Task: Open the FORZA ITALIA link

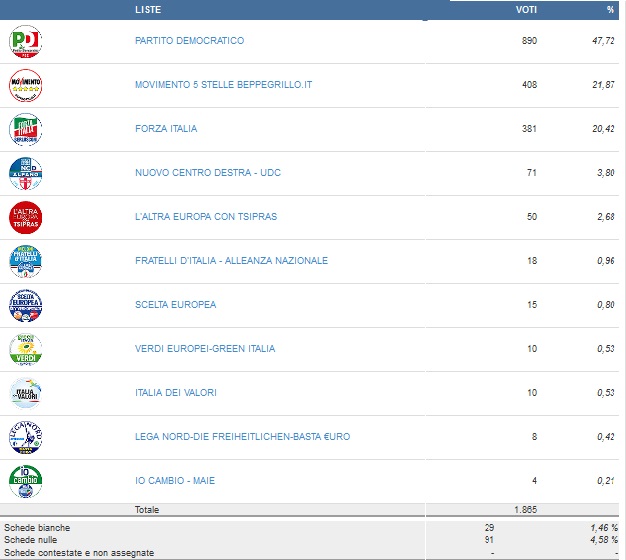Action: pos(166,129)
